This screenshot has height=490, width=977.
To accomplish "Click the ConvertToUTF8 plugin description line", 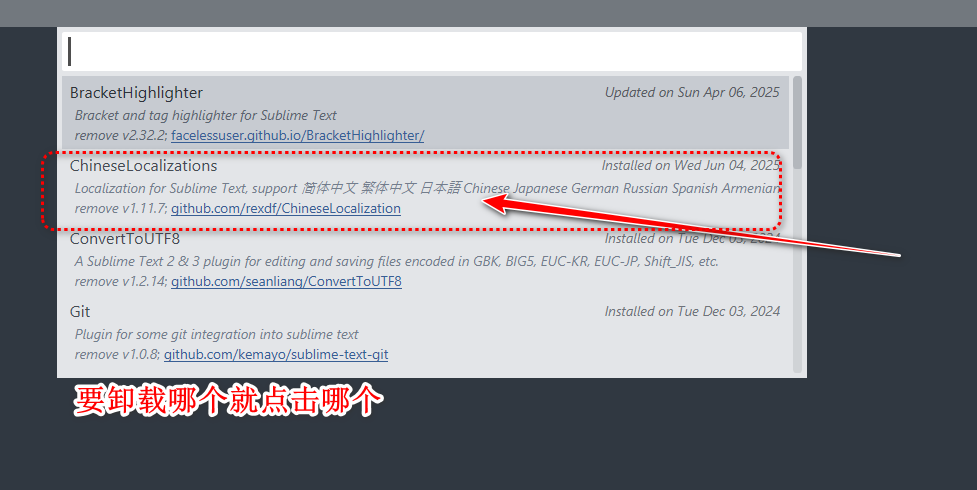I will (396, 261).
